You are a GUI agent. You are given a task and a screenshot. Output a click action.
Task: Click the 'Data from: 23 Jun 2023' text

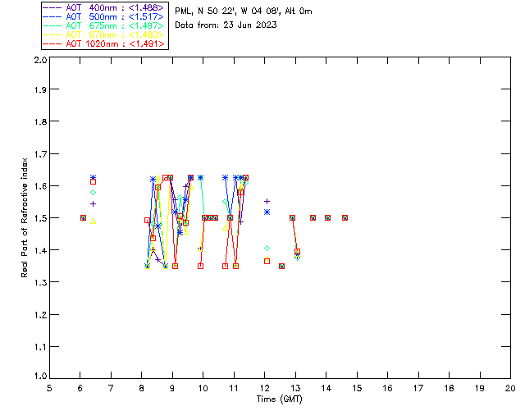[226, 25]
